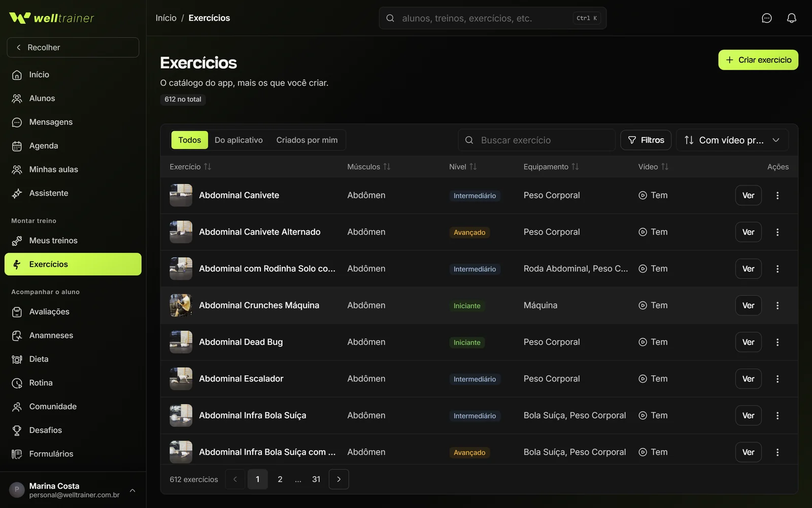Sort table by Equipamento column
The height and width of the screenshot is (508, 812).
[551, 167]
